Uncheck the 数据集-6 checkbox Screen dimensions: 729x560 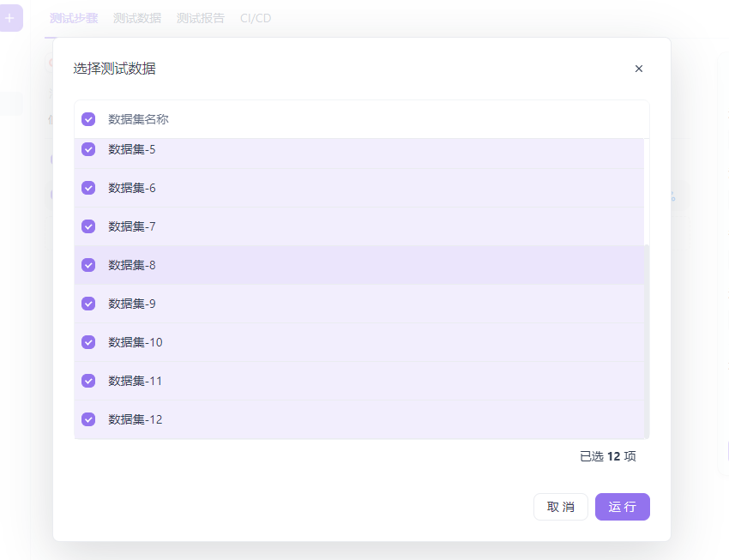tap(88, 188)
